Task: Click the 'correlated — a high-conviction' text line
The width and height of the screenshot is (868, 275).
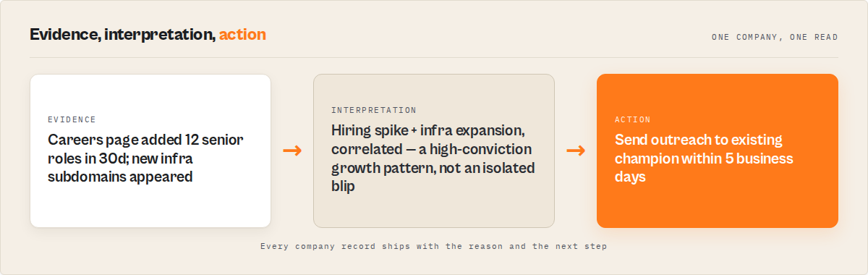Action: [432, 149]
